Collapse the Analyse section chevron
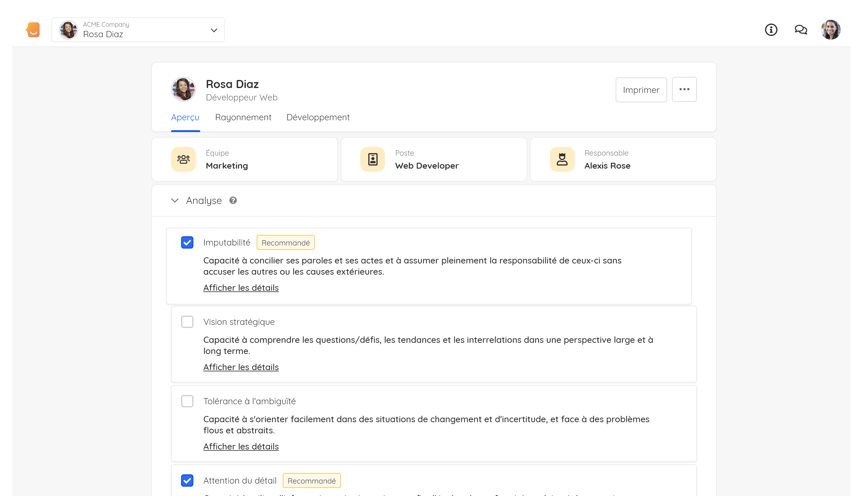 pos(175,200)
